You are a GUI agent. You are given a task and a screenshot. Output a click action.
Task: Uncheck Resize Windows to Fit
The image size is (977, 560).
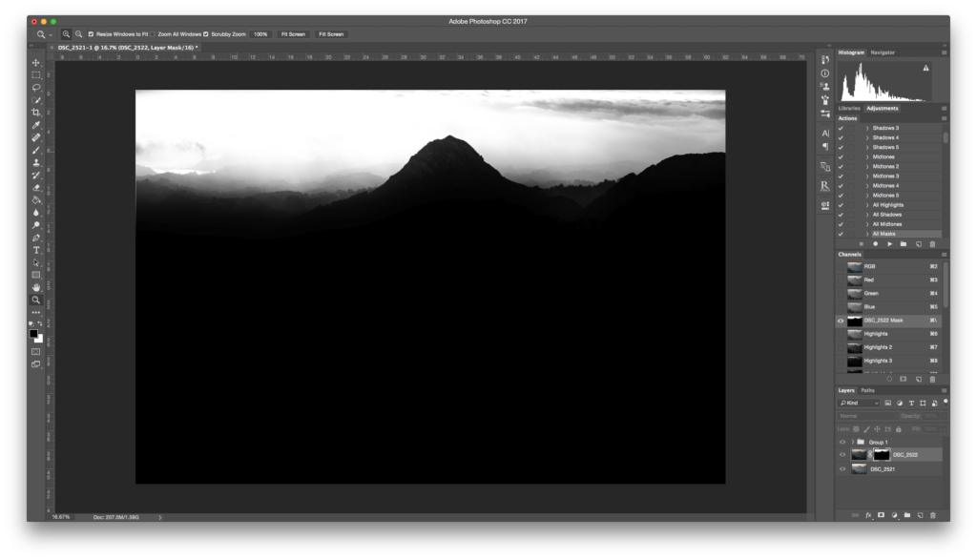click(x=90, y=33)
